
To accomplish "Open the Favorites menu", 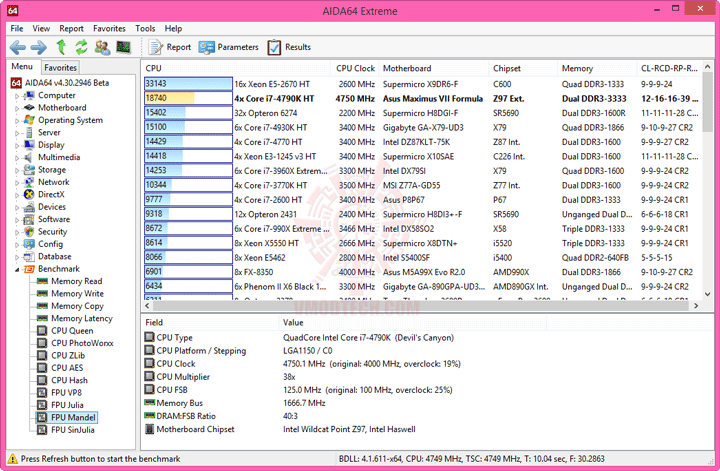I will (109, 28).
